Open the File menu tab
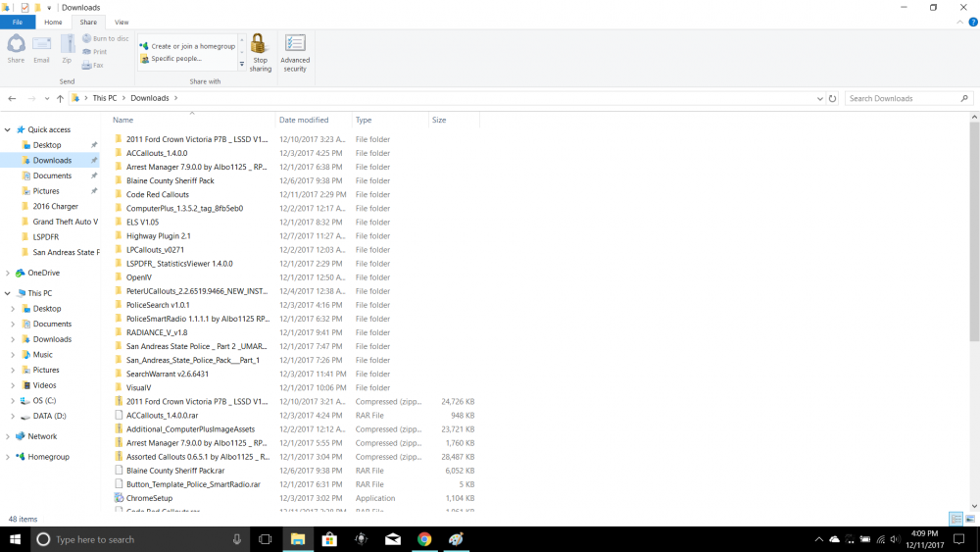Viewport: 980px width, 552px height. click(x=18, y=22)
